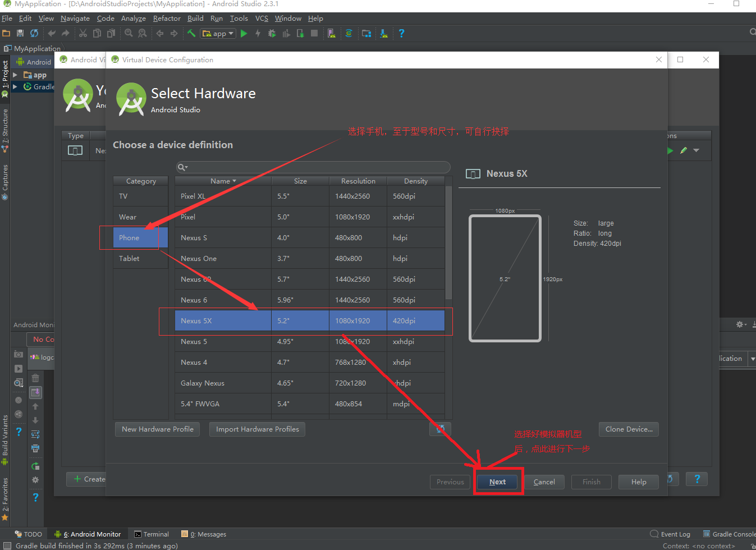
Task: Click the Undo arrow in toolbar
Action: [52, 33]
